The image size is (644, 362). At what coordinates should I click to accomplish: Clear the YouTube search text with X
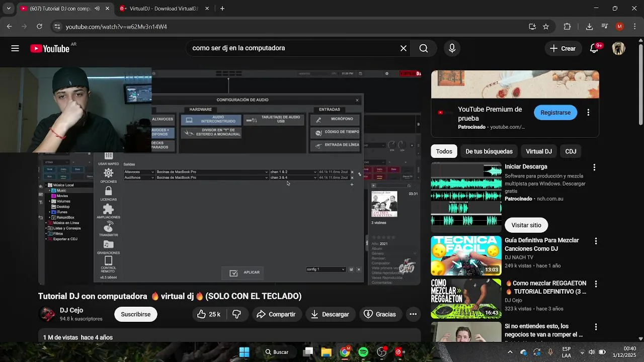[x=404, y=48]
